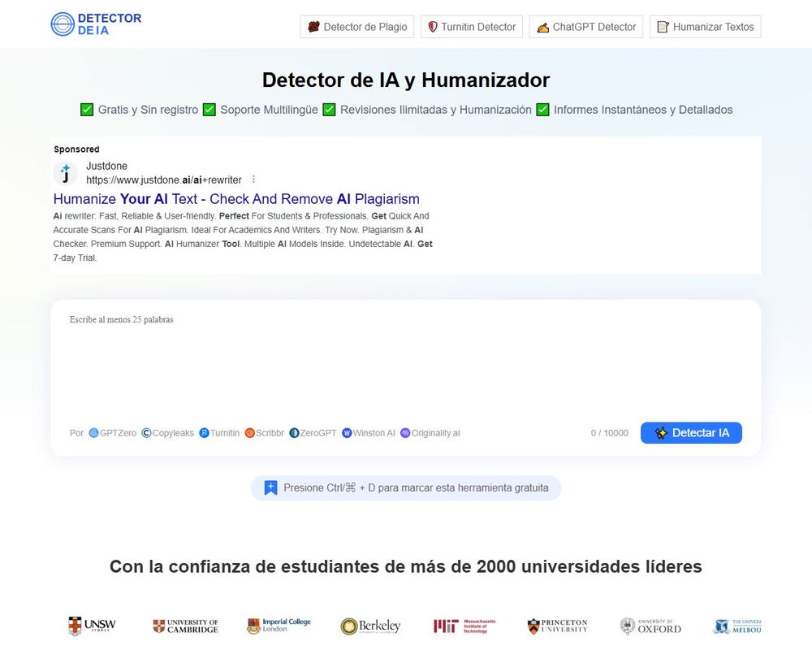Switch to ChatGPT Detector
The height and width of the screenshot is (650, 812).
pyautogui.click(x=584, y=27)
